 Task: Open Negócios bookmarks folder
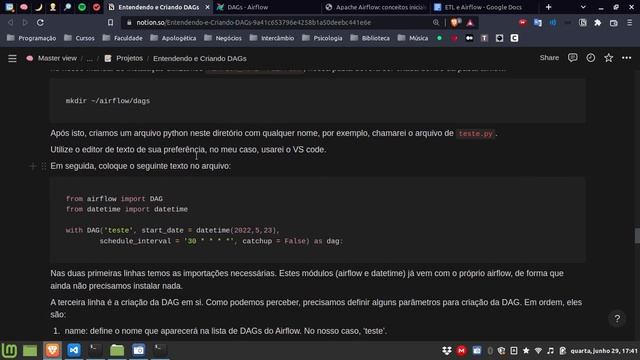click(x=223, y=38)
